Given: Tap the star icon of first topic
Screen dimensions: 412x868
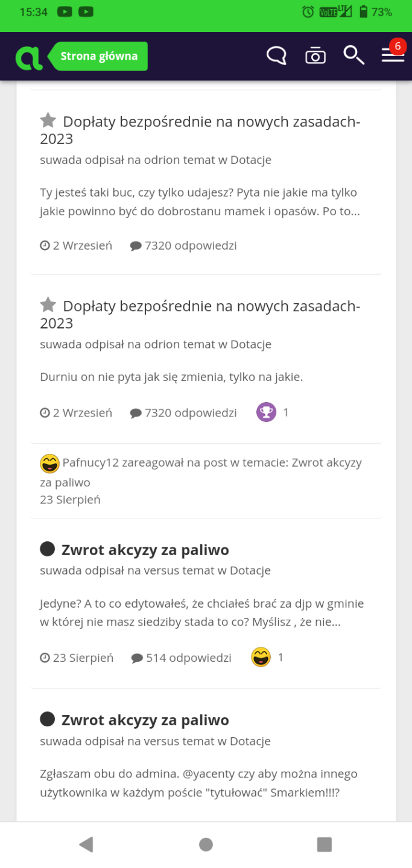Looking at the screenshot, I should pos(48,121).
